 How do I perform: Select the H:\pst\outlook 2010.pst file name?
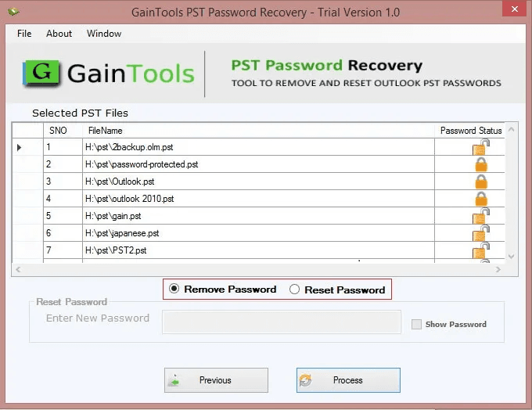tap(130, 199)
